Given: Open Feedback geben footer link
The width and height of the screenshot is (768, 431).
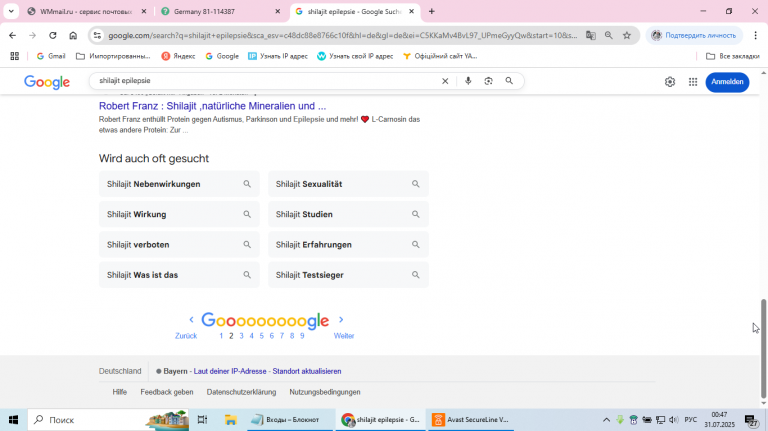Looking at the screenshot, I should [x=167, y=392].
